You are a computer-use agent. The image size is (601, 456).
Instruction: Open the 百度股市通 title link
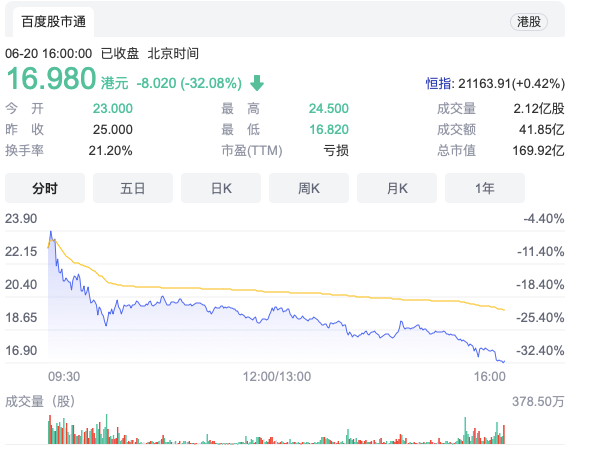pyautogui.click(x=54, y=21)
